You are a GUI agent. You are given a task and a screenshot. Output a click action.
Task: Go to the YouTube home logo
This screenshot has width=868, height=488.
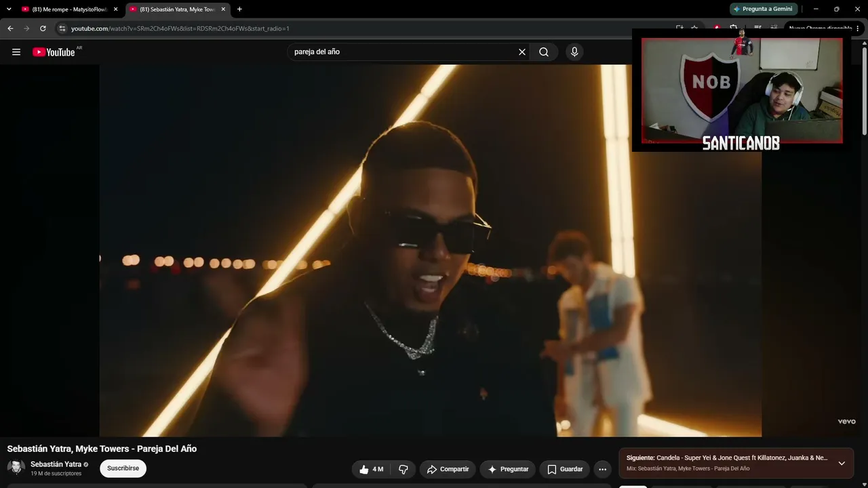pos(54,52)
